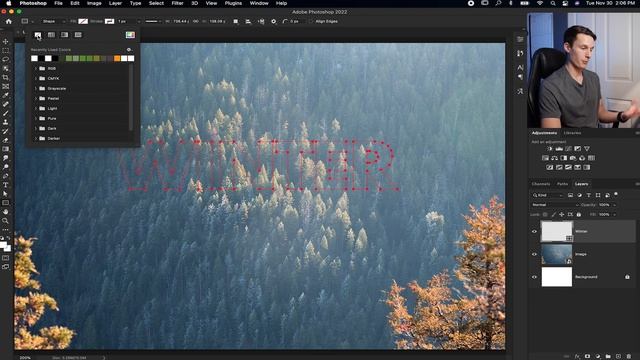Viewport: 640px width, 360px height.
Task: Open the Fill color picker
Action: point(83,21)
